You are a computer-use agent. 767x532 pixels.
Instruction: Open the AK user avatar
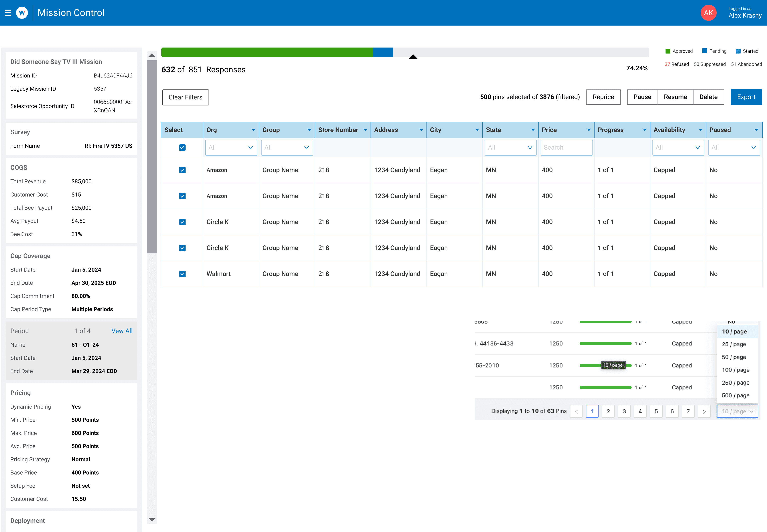(708, 13)
